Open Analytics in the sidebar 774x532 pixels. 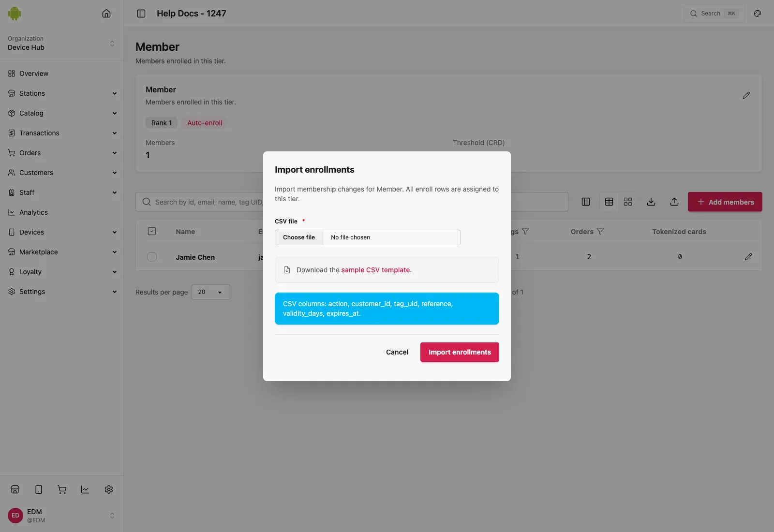click(x=62, y=212)
